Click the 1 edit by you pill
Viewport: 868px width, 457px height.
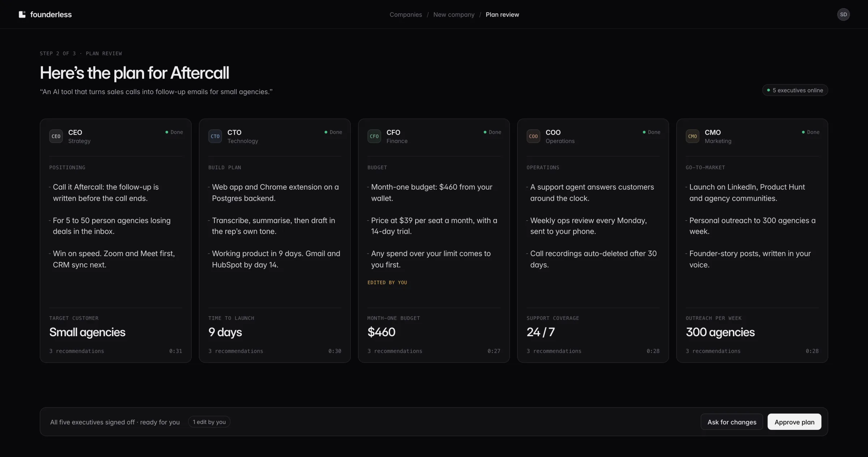209,422
